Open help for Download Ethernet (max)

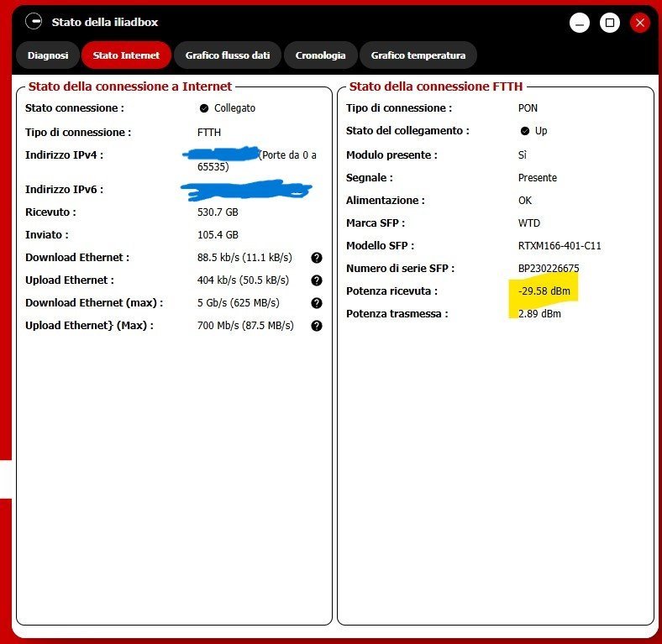(x=317, y=303)
